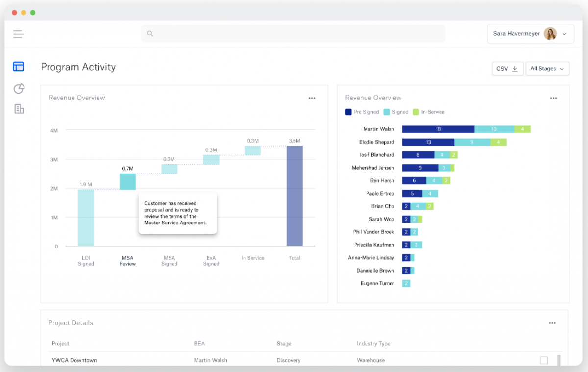Open the buildings sidebar icon
The height and width of the screenshot is (372, 588).
(x=19, y=109)
